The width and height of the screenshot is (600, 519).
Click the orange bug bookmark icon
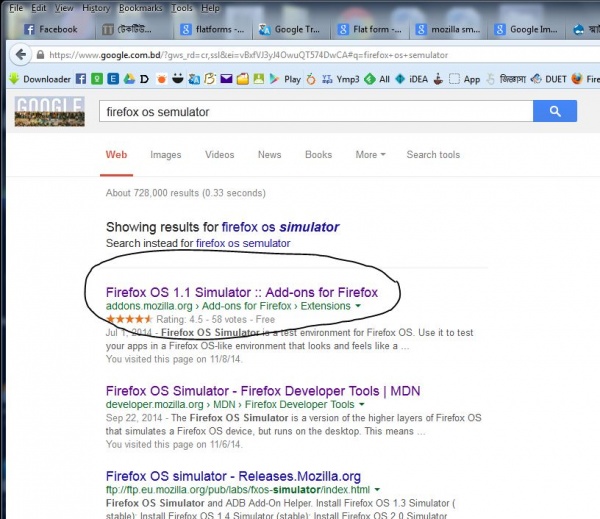pos(161,79)
